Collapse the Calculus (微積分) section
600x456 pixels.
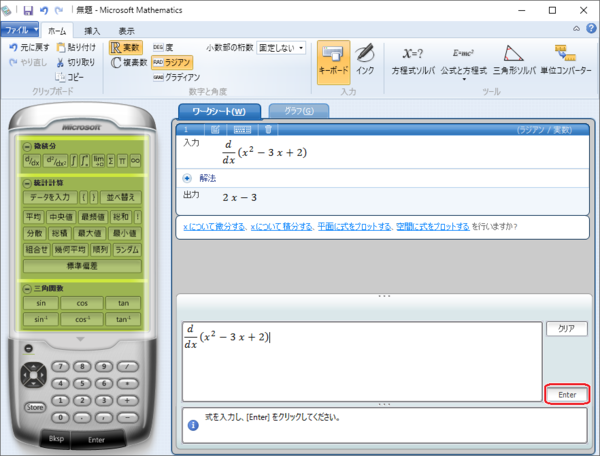click(x=27, y=146)
